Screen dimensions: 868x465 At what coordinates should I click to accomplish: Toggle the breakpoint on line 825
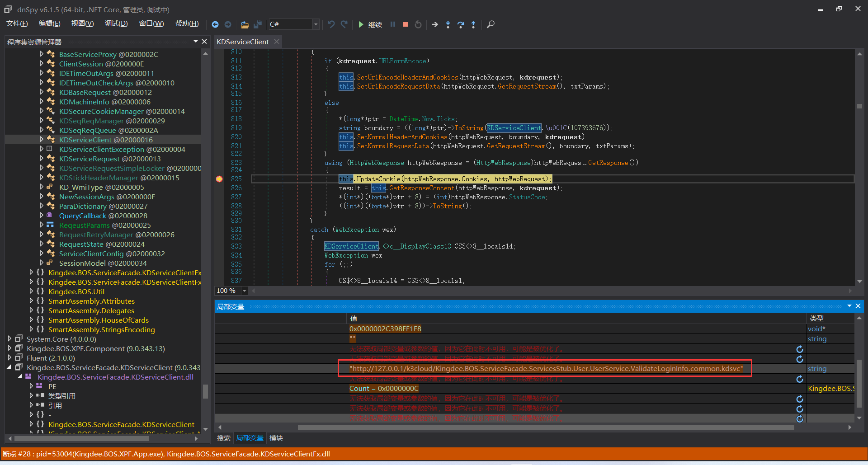coord(219,179)
